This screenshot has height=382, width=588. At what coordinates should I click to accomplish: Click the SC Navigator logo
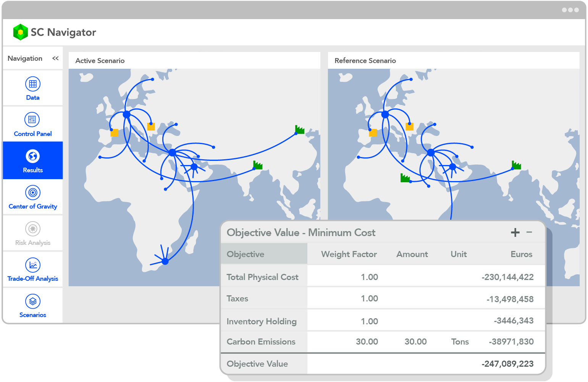click(x=20, y=32)
